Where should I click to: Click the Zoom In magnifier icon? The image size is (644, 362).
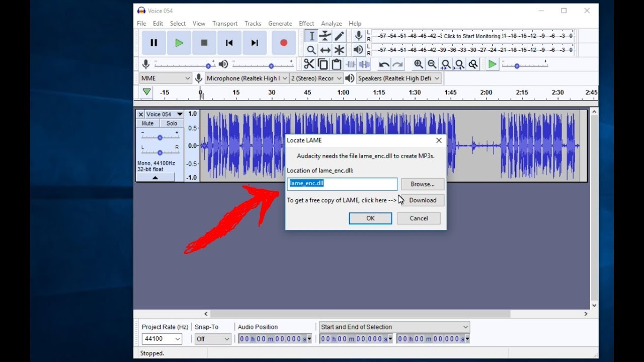pyautogui.click(x=419, y=64)
